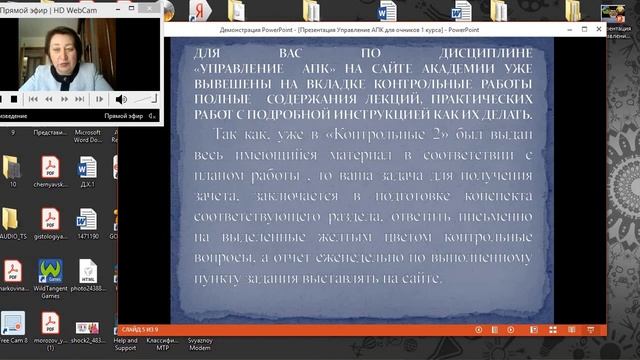
Task: Go to previous slide in PowerPoint status bar
Action: (x=478, y=330)
